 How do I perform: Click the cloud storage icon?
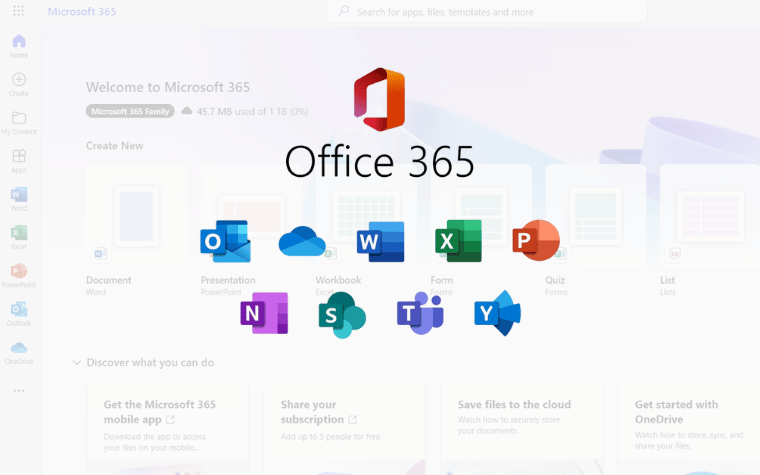click(187, 111)
